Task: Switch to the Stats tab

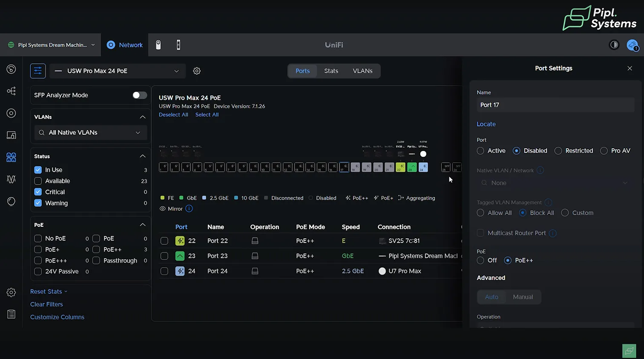Action: [x=331, y=71]
